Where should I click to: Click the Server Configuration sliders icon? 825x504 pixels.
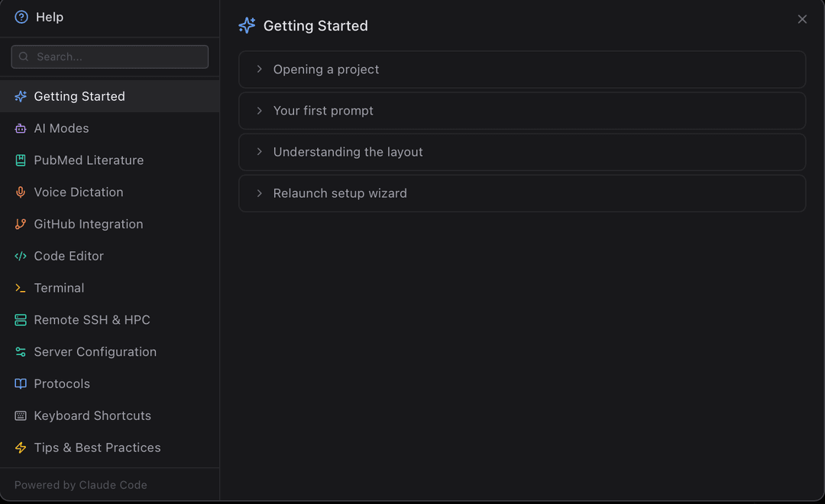click(21, 352)
